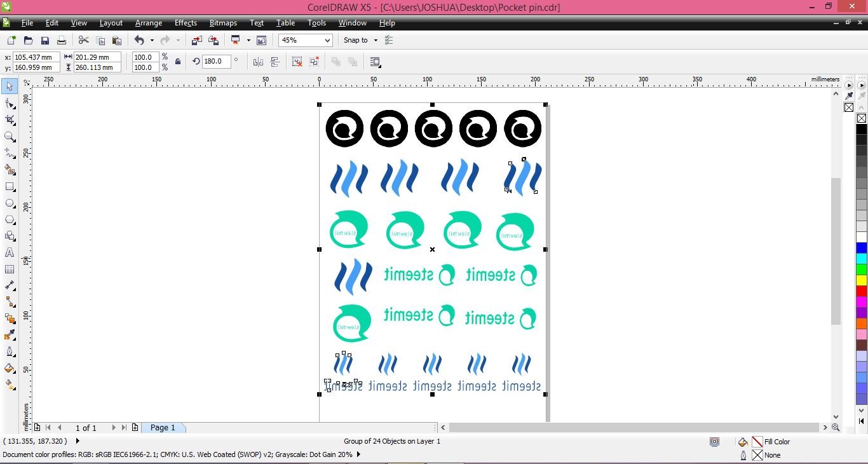The image size is (868, 464).
Task: Open the Effects menu
Action: pyautogui.click(x=186, y=23)
